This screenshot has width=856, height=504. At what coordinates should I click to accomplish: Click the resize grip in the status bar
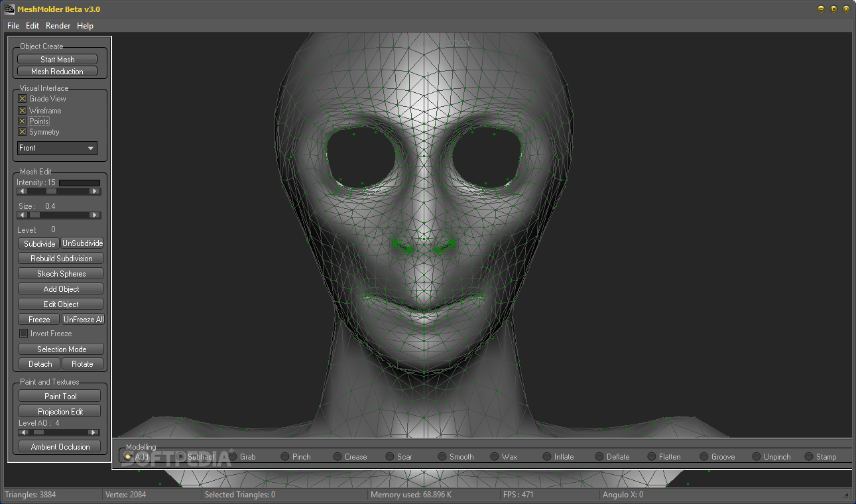tap(847, 495)
